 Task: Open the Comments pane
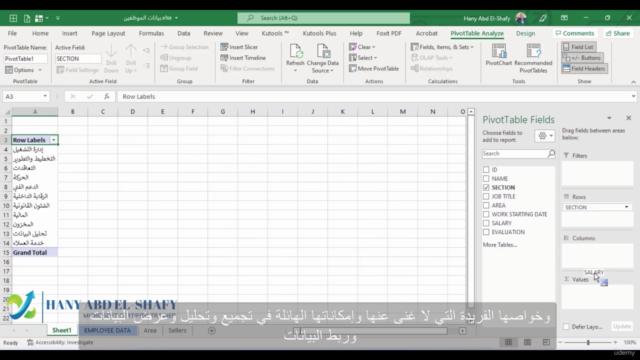pyautogui.click(x=575, y=33)
